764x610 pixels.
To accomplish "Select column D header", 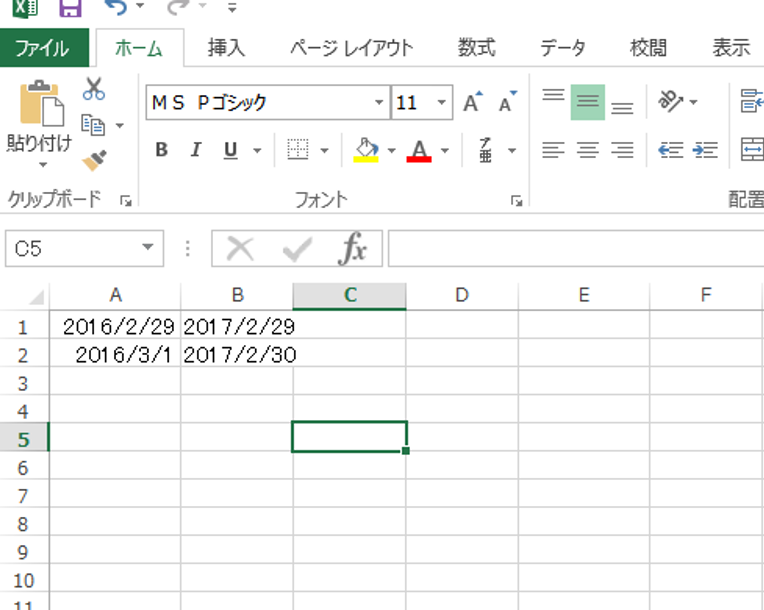I will tap(462, 295).
